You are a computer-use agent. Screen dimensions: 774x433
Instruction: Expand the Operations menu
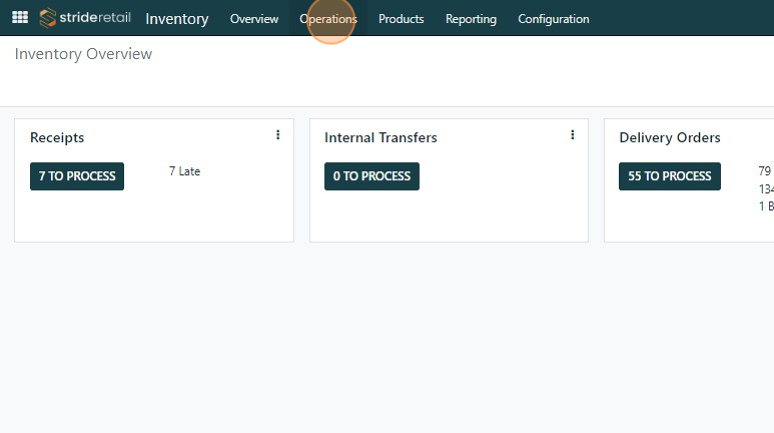[x=328, y=19]
